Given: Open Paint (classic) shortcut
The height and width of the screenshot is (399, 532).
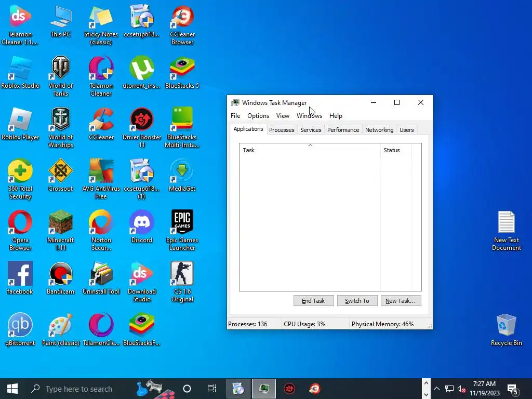Looking at the screenshot, I should 61,329.
